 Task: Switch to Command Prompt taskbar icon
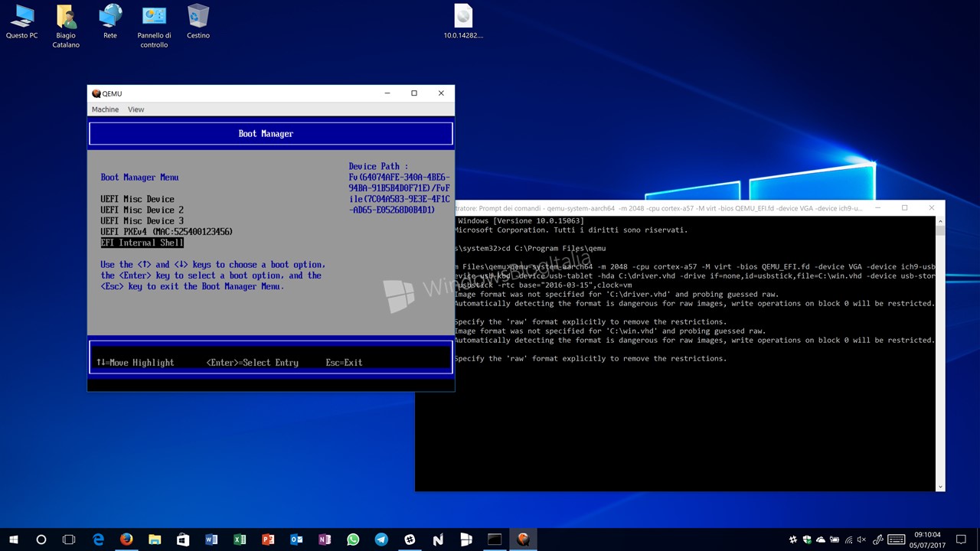point(495,540)
